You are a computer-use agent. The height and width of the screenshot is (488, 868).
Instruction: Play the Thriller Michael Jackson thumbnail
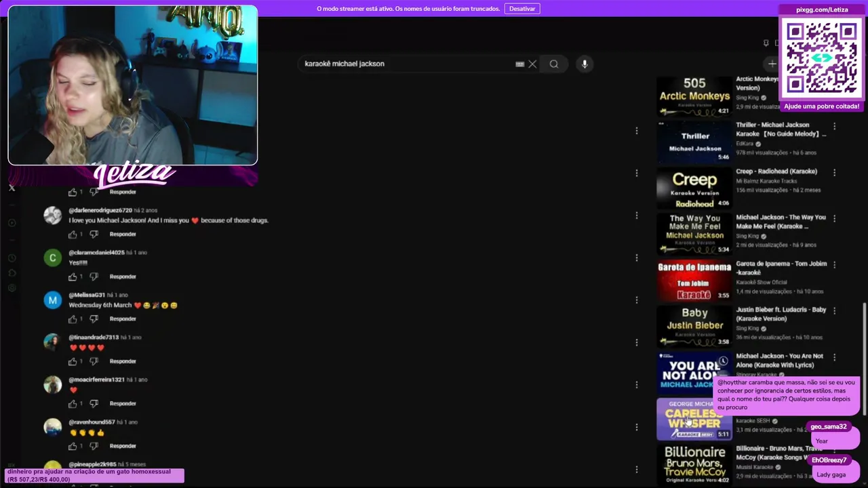pos(694,142)
